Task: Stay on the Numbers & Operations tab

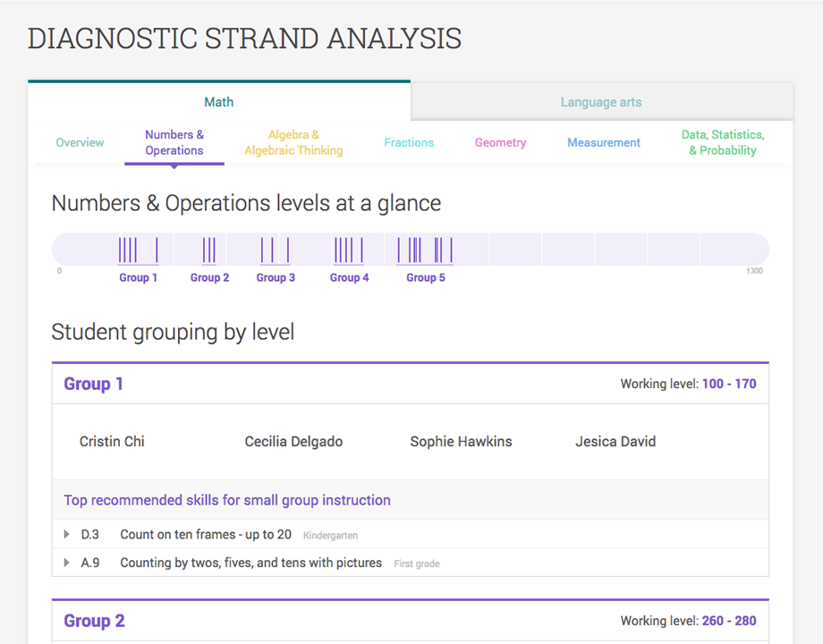Action: pos(174,141)
